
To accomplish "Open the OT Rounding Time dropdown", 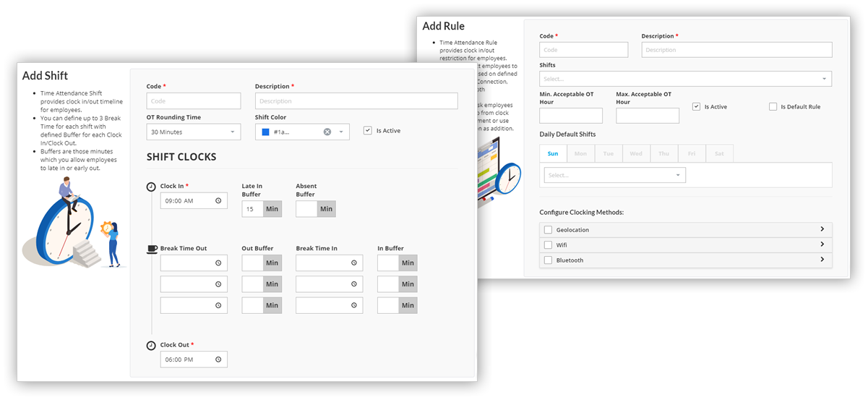I will pyautogui.click(x=194, y=132).
